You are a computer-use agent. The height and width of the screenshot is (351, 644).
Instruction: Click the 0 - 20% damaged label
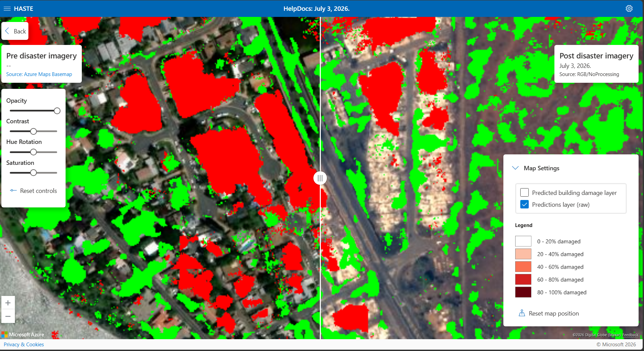559,242
